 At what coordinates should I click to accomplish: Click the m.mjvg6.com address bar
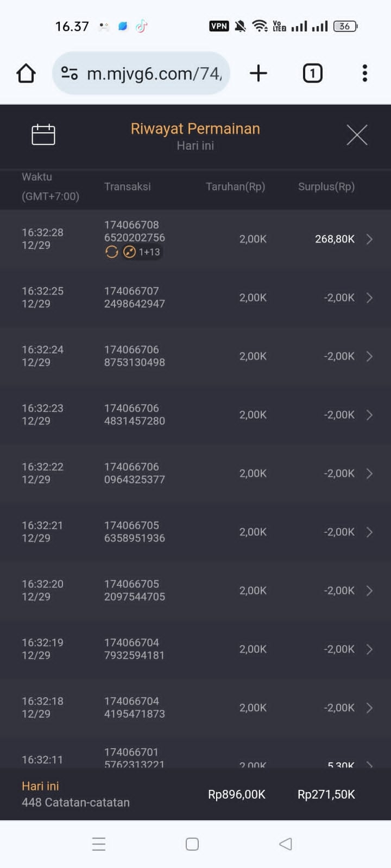pyautogui.click(x=154, y=73)
